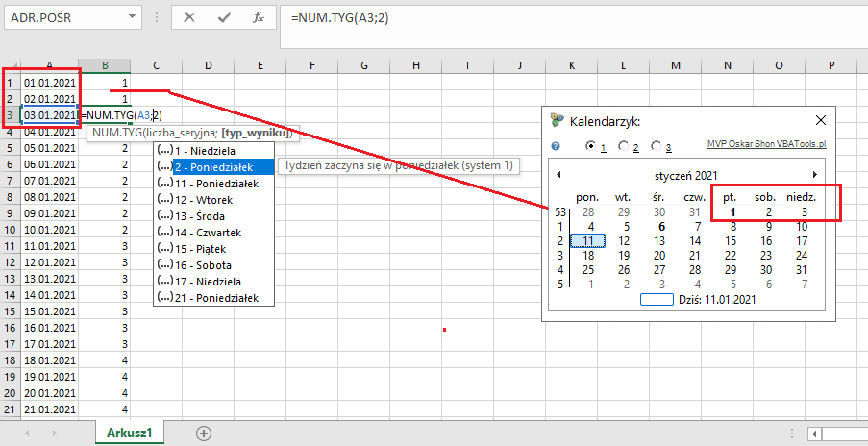Viewport: 868px width, 446px height.
Task: Cancel formula entry with the X icon
Action: point(189,17)
